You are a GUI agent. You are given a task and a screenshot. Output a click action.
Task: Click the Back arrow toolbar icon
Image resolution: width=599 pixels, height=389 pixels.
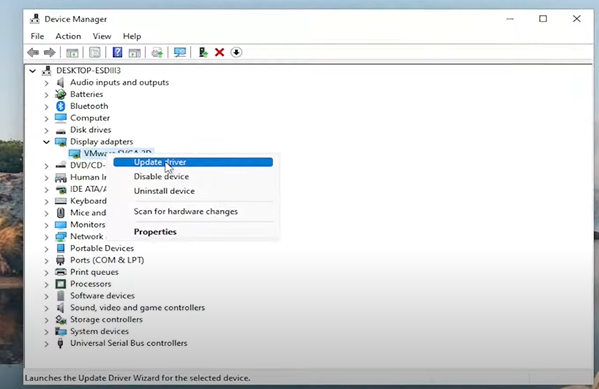coord(33,52)
